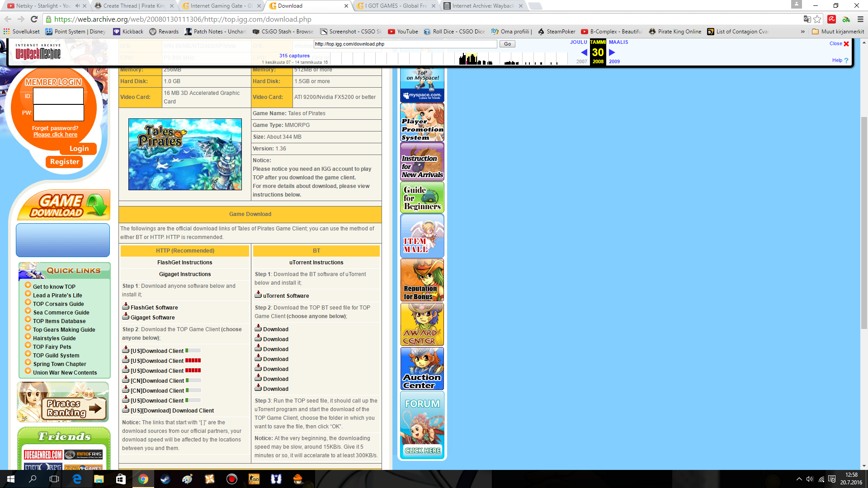868x488 pixels.
Task: Focus the member login ID field
Action: (x=58, y=96)
